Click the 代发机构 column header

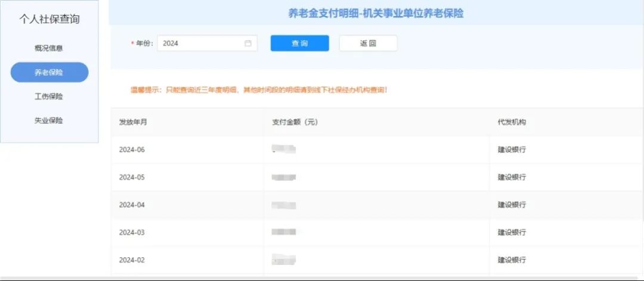pyautogui.click(x=512, y=122)
